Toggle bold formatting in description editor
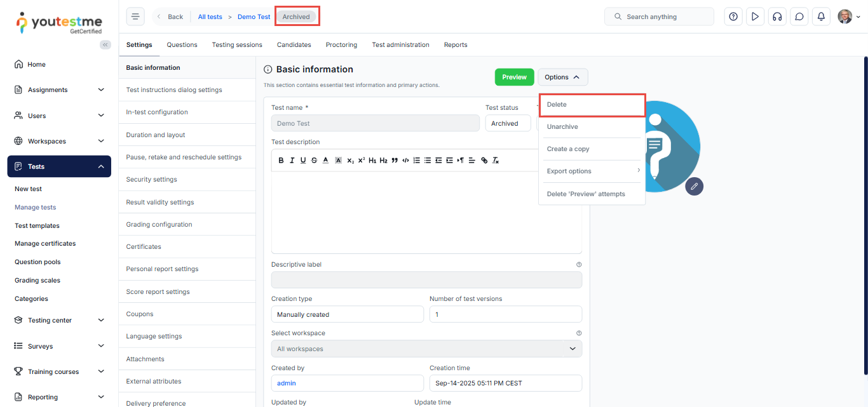Image resolution: width=868 pixels, height=407 pixels. 281,161
